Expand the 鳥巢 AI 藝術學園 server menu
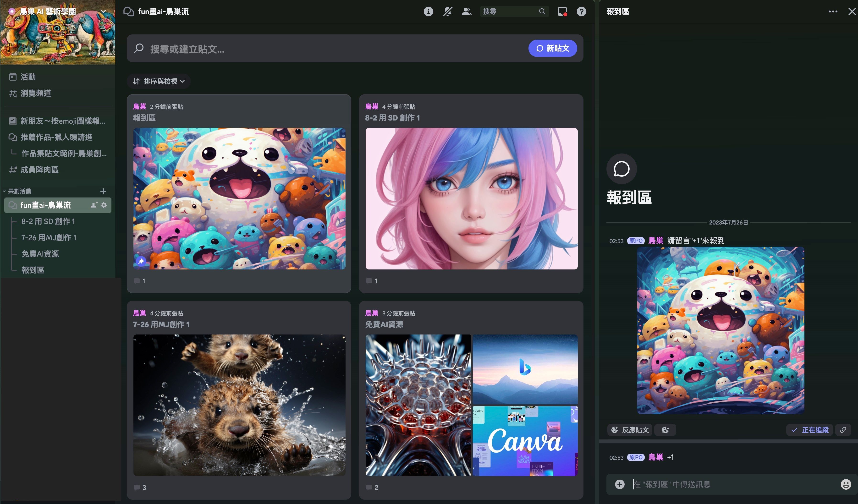This screenshot has width=858, height=504. [x=103, y=11]
